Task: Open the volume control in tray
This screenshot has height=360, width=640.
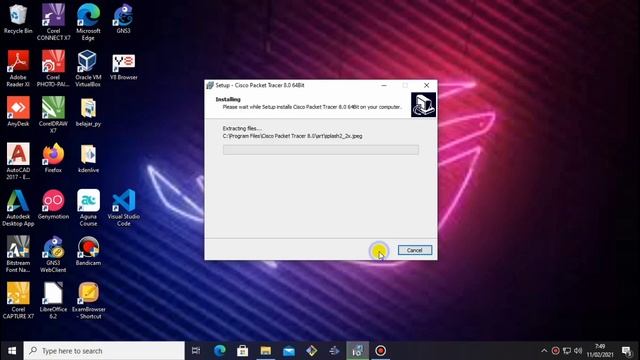Action: coord(578,351)
